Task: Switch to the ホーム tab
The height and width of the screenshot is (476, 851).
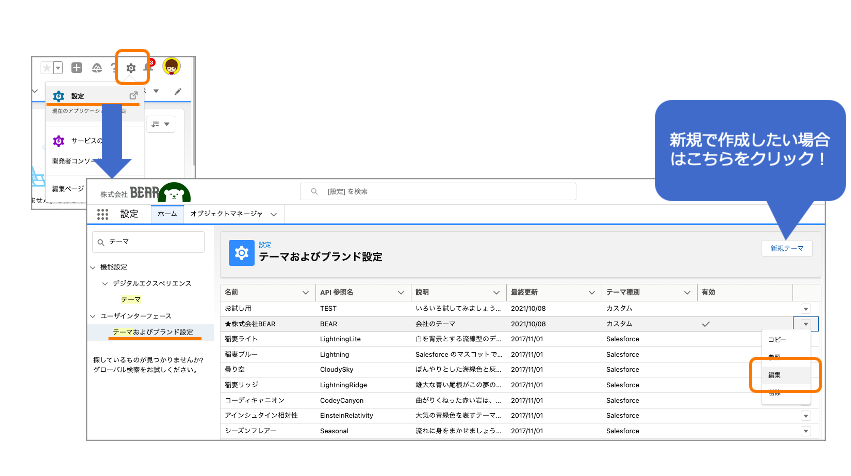Action: pos(167,214)
